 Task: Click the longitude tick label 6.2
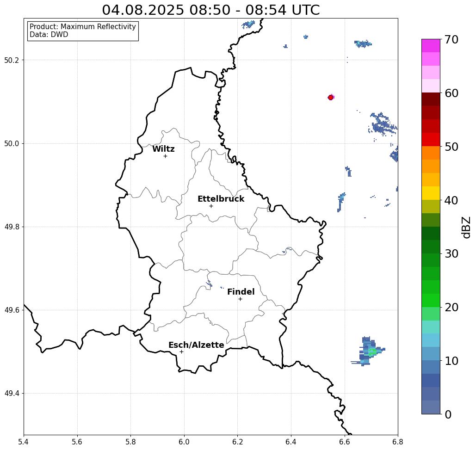coord(238,442)
